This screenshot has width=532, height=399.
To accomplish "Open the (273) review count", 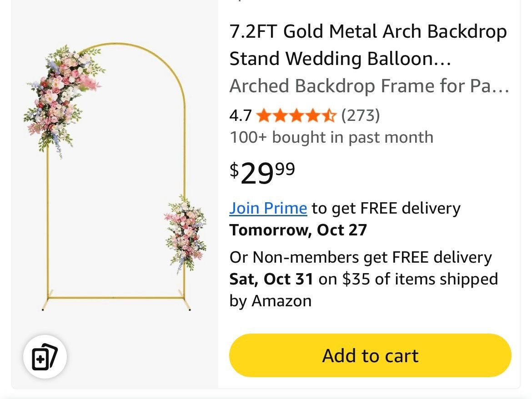I will click(360, 115).
